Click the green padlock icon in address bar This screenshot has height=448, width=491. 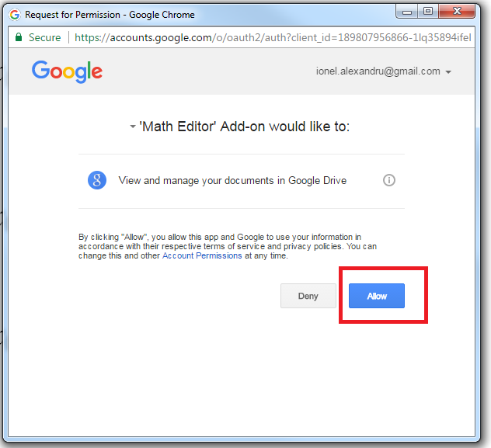click(18, 37)
